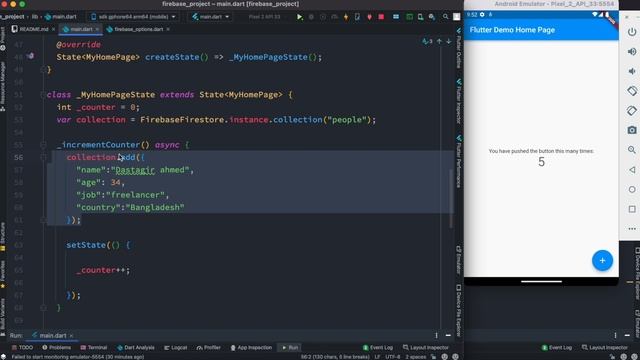Click the gutter override marker at createState
This screenshot has height=360, width=640.
(30, 56)
